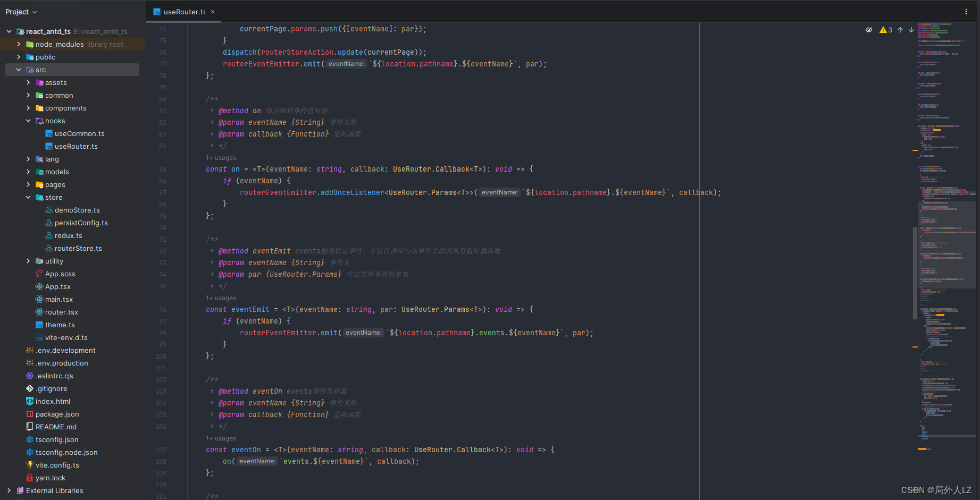Viewport: 980px width, 500px height.
Task: Expand the External Libraries node
Action: (x=9, y=490)
